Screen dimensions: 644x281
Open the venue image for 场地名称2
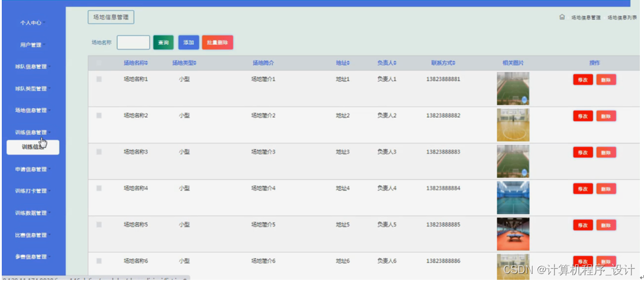point(513,125)
